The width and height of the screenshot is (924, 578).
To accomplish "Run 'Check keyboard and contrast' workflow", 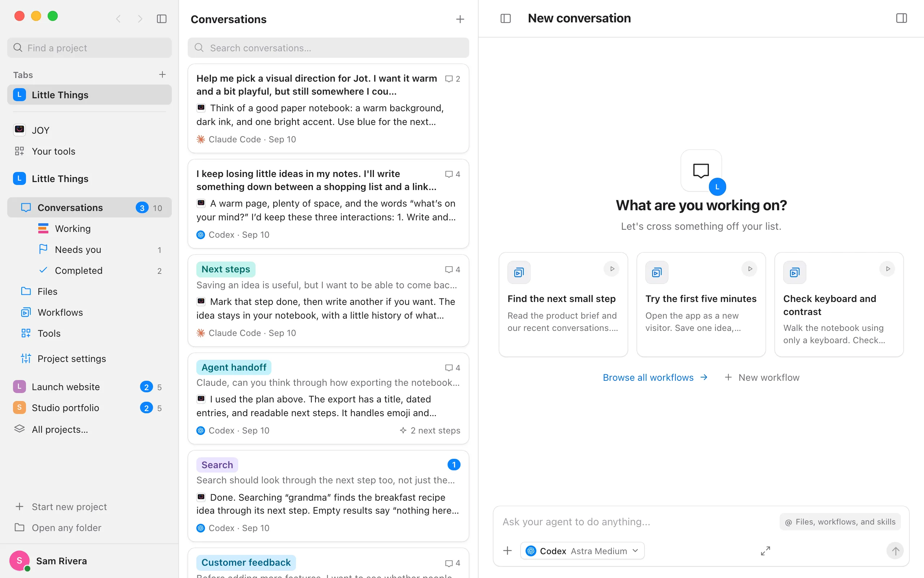I will pos(887,269).
